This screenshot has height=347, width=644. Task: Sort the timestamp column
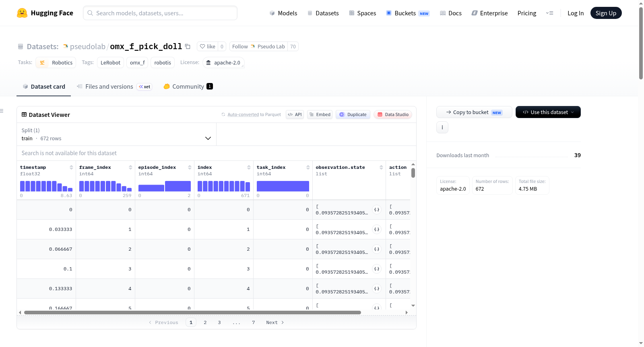pyautogui.click(x=71, y=167)
